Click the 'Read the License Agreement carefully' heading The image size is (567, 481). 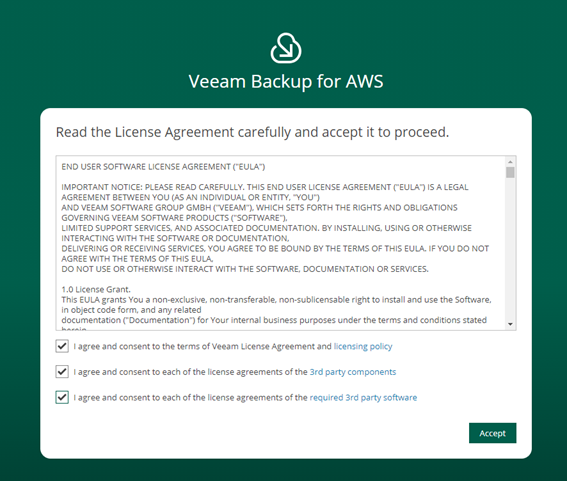pyautogui.click(x=252, y=132)
